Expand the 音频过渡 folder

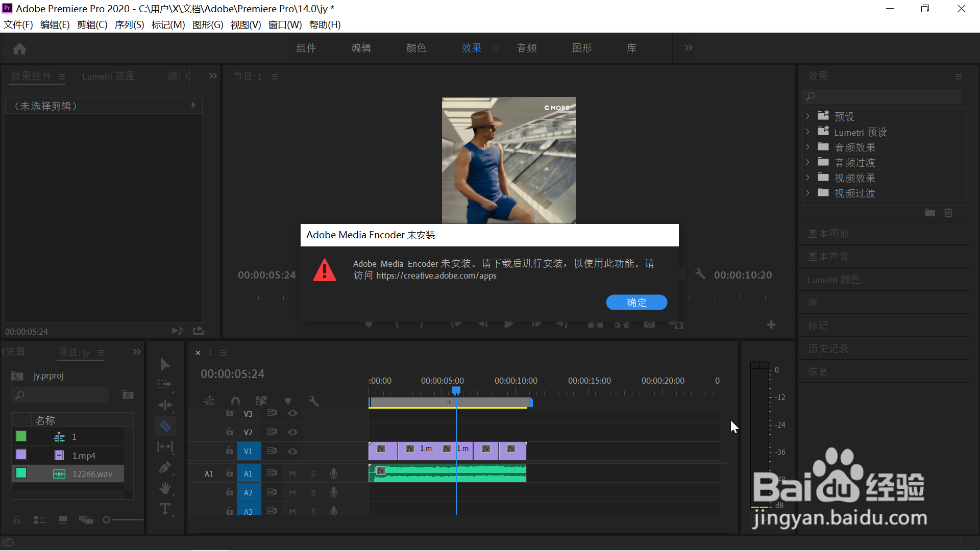(x=807, y=162)
